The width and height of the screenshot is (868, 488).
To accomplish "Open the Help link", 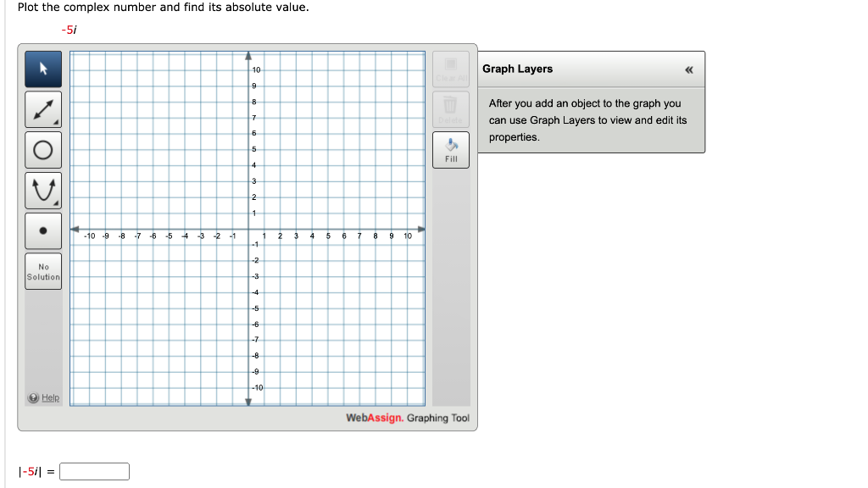I will click(x=43, y=397).
